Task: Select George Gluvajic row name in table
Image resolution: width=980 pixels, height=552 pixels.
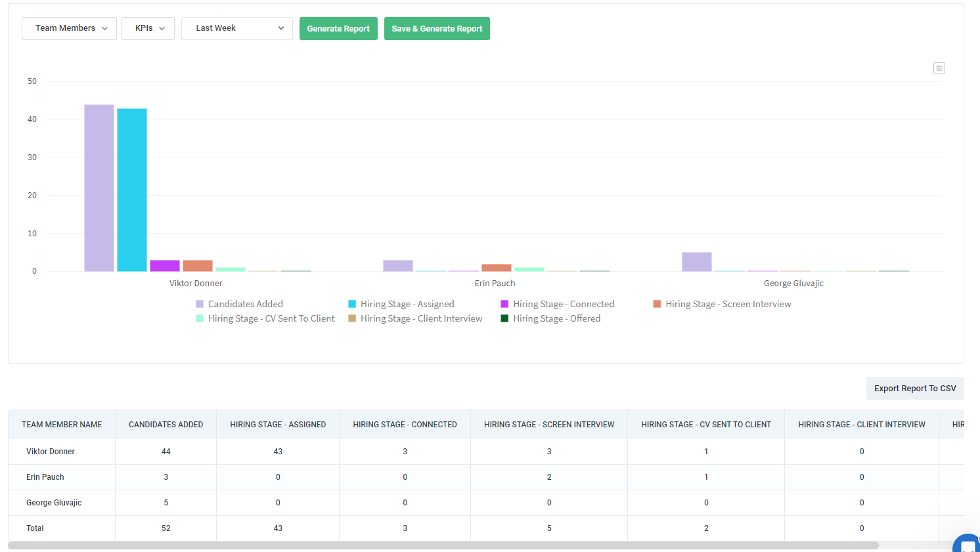Action: (x=54, y=503)
